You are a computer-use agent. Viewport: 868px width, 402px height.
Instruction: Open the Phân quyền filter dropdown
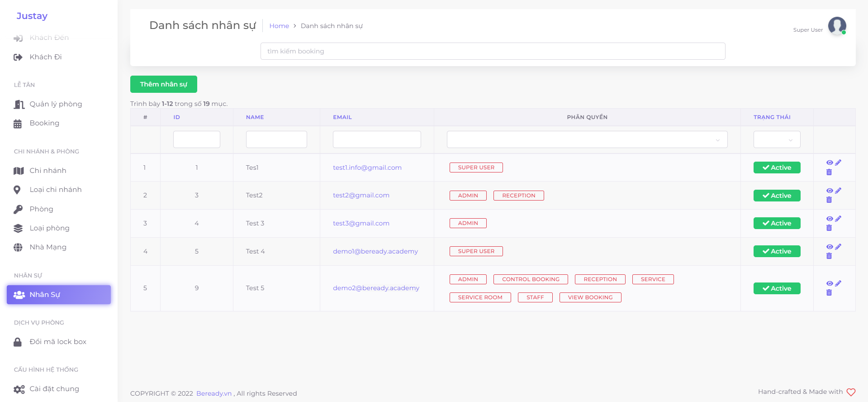(x=587, y=139)
